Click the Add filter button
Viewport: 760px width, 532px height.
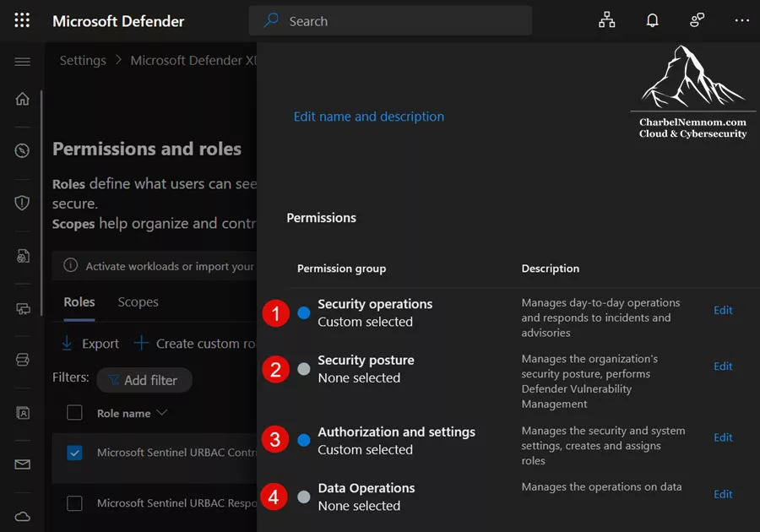coord(144,380)
